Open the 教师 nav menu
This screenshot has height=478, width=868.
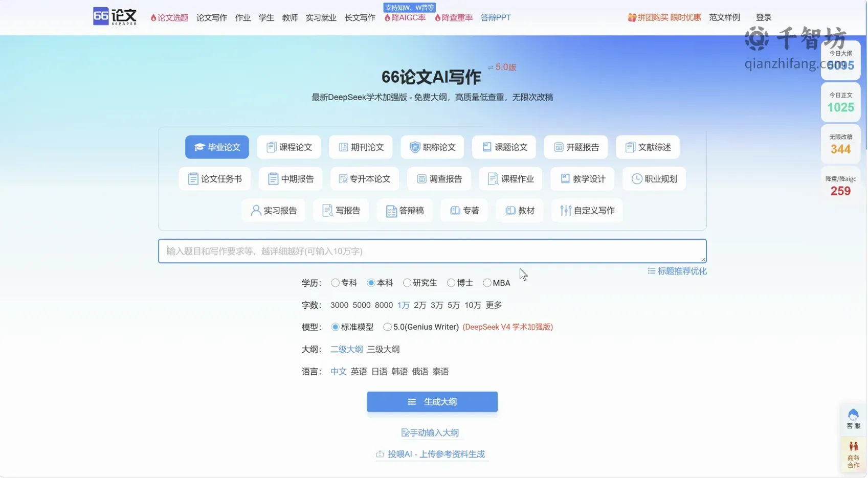tap(290, 17)
